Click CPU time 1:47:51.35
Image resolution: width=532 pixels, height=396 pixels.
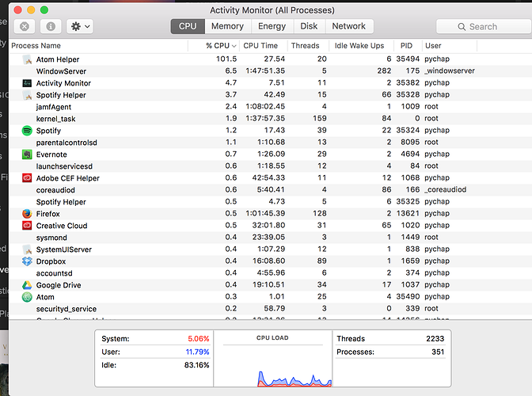[265, 71]
